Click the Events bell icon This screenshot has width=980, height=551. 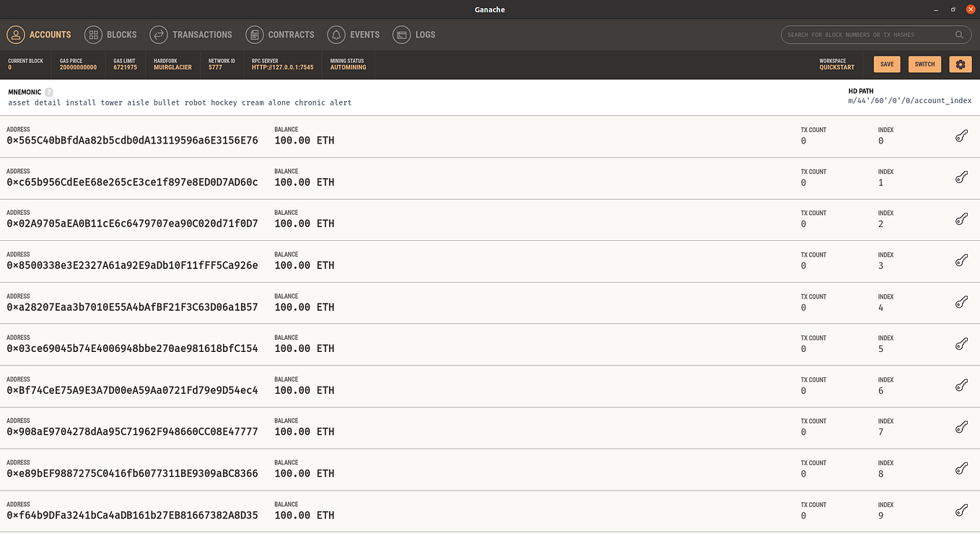tap(336, 34)
